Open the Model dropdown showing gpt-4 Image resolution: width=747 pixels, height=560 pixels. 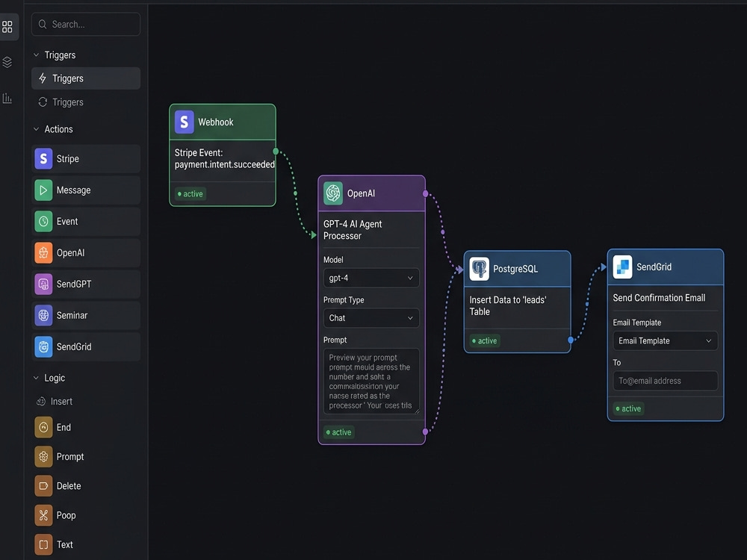[371, 278]
